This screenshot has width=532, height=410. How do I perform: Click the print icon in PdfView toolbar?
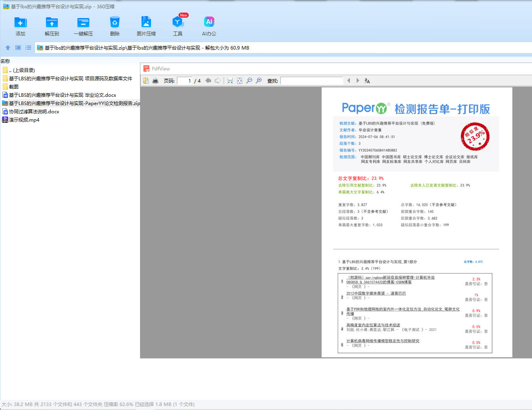[155, 81]
